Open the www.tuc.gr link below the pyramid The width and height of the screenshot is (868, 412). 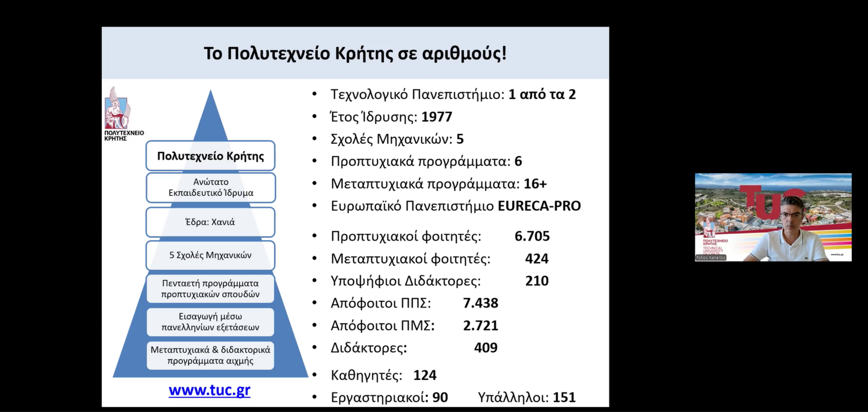(209, 390)
